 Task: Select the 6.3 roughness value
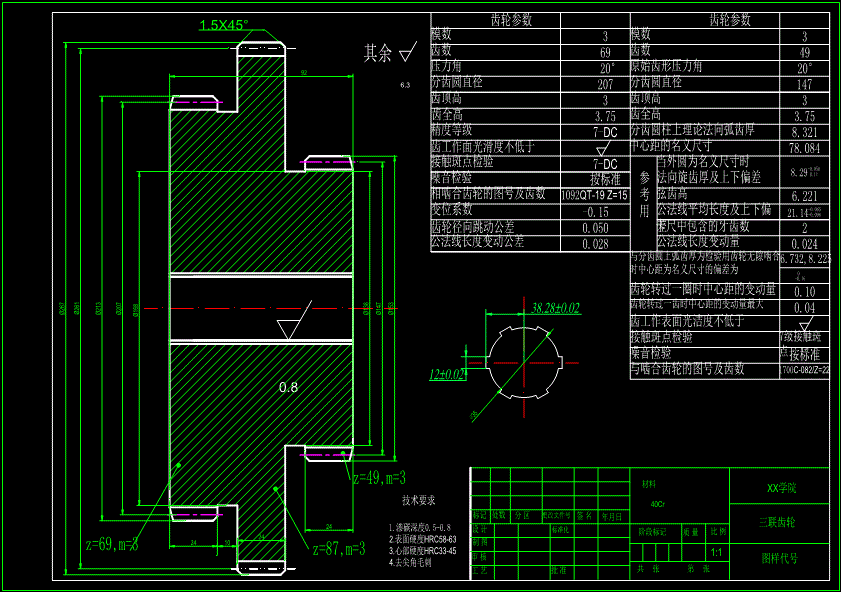(405, 85)
